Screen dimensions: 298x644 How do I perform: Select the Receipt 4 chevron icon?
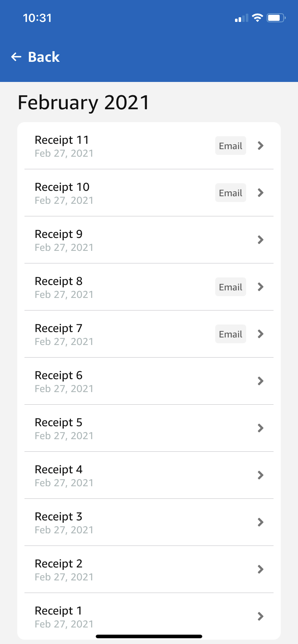point(261,475)
